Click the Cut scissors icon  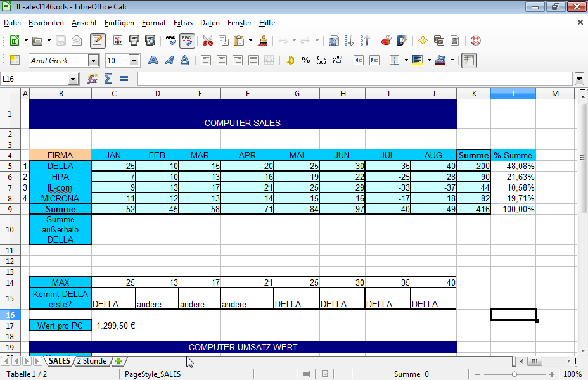click(207, 41)
